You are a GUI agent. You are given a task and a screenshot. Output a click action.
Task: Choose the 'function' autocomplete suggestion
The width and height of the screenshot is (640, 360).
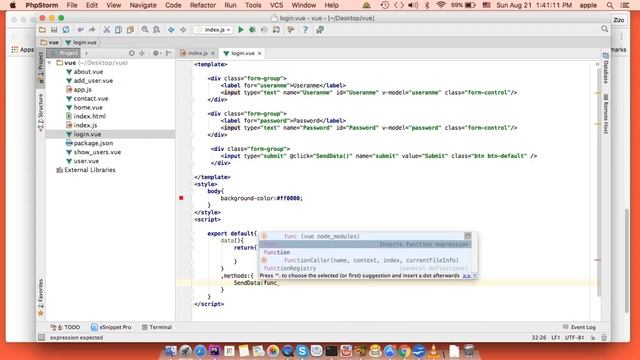tap(365, 252)
